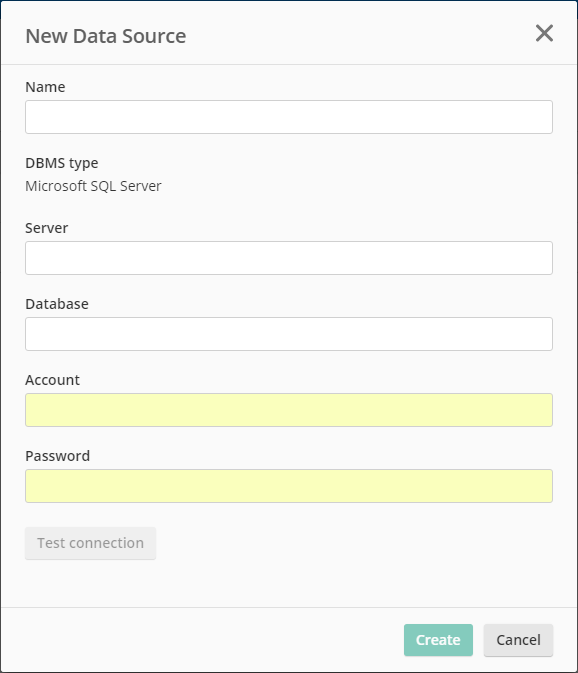Click the Name field label

45,87
